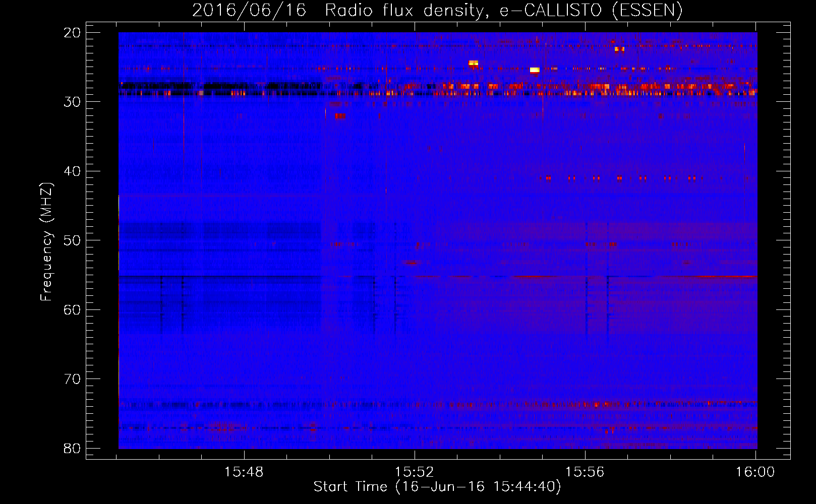Click the 50 MHz frequency tick label
The image size is (816, 504).
click(x=73, y=240)
